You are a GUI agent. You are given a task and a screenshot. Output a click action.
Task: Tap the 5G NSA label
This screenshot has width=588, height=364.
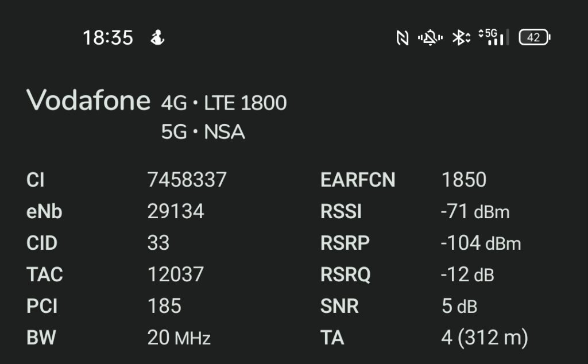pos(203,132)
